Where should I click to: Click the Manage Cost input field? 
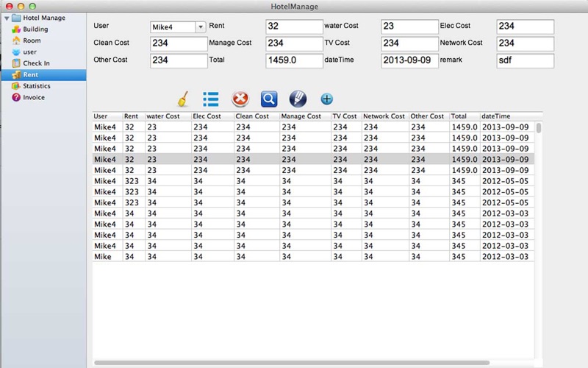click(x=294, y=43)
